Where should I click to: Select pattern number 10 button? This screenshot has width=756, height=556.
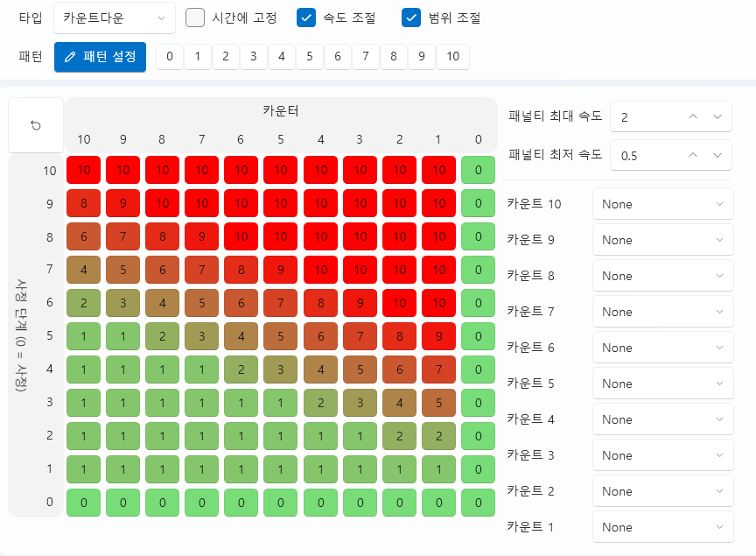pyautogui.click(x=452, y=57)
